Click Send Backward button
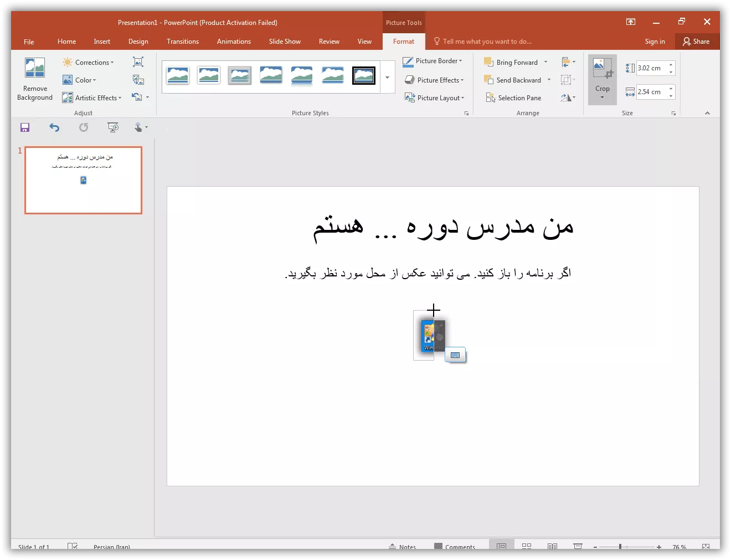The image size is (731, 560). pos(513,80)
